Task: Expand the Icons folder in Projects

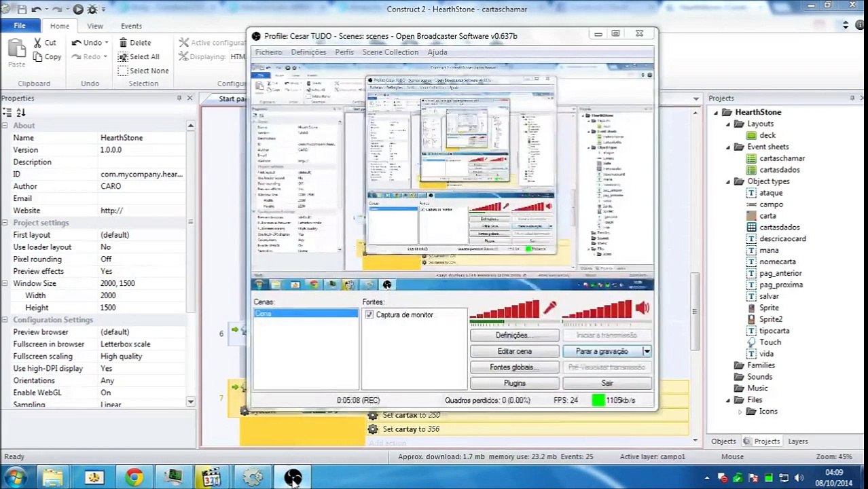Action: [740, 412]
